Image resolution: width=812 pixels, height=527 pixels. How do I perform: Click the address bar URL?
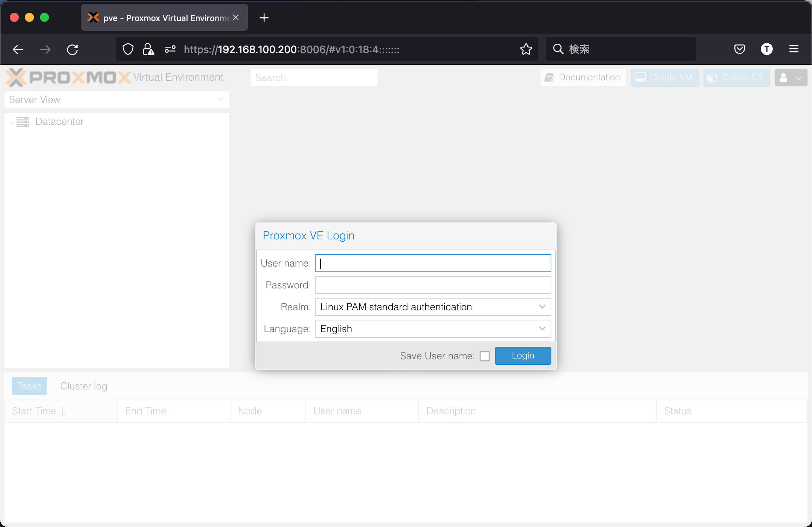click(292, 49)
